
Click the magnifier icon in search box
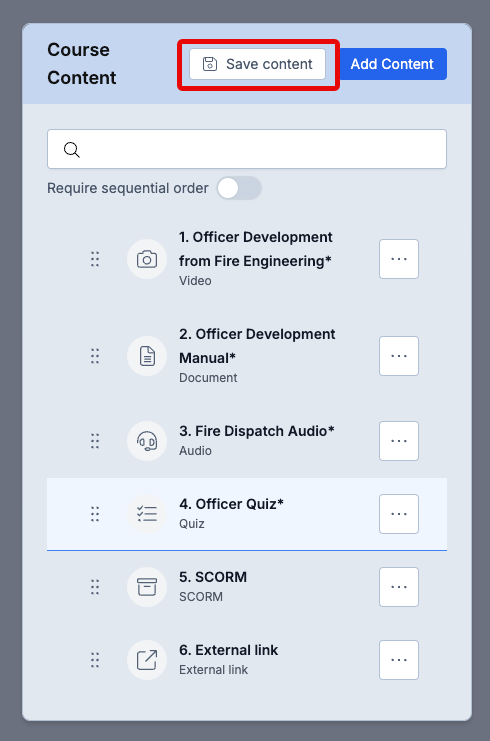(72, 149)
